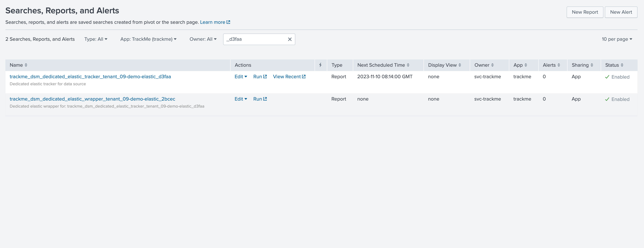Click the '2 Searches, Reports, and Alerts' count
The width and height of the screenshot is (644, 248).
coord(40,39)
